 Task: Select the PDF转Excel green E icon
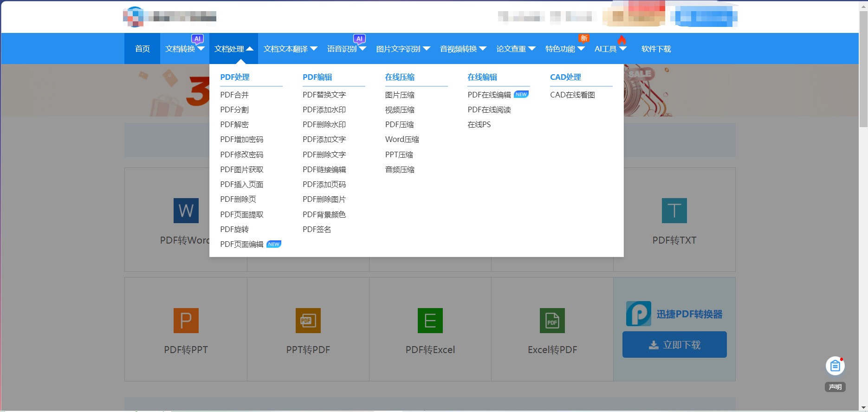(430, 321)
